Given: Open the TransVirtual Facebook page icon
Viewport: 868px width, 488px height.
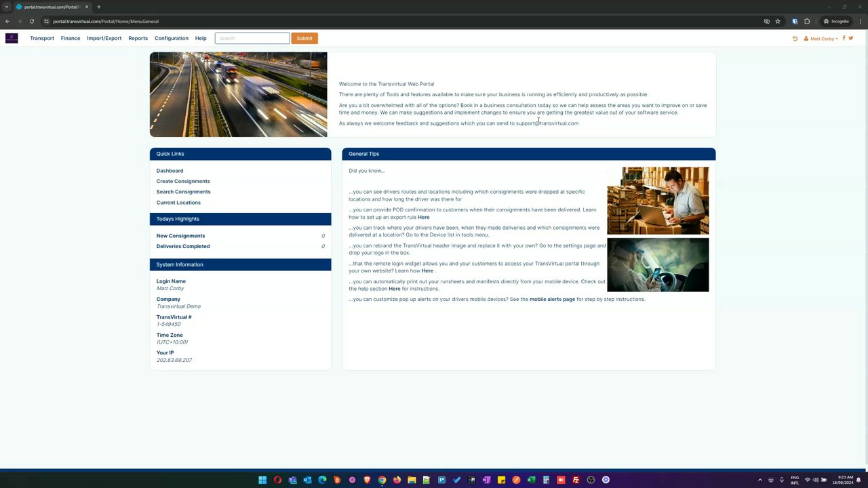Looking at the screenshot, I should point(844,39).
